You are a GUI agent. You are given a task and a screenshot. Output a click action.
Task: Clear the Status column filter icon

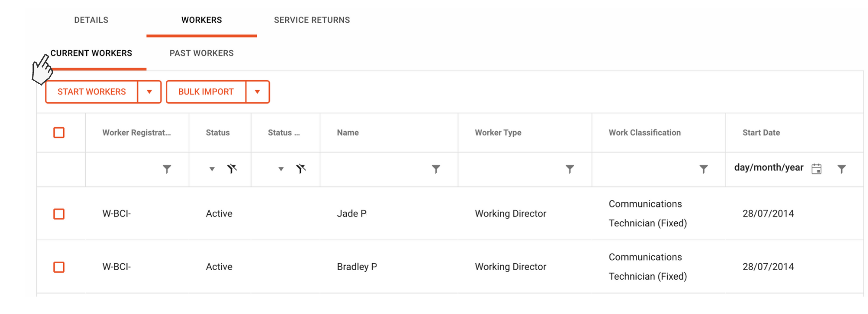point(232,169)
